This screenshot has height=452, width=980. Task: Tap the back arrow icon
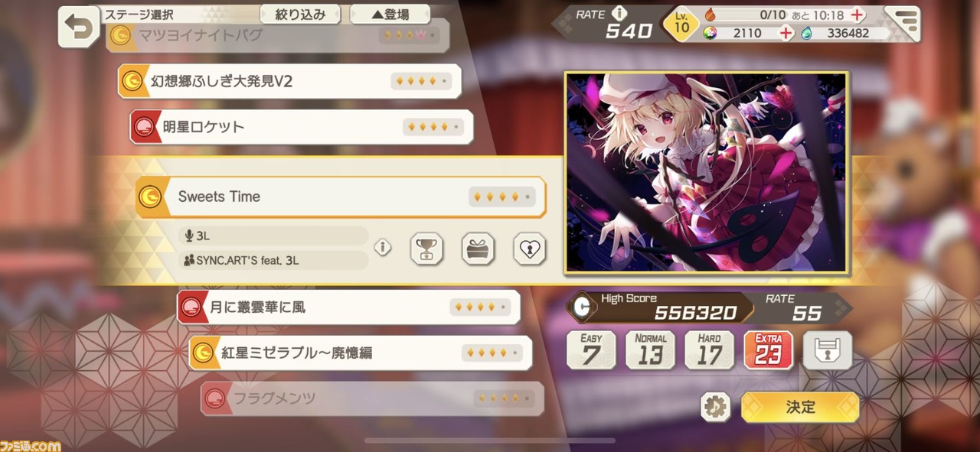[79, 28]
